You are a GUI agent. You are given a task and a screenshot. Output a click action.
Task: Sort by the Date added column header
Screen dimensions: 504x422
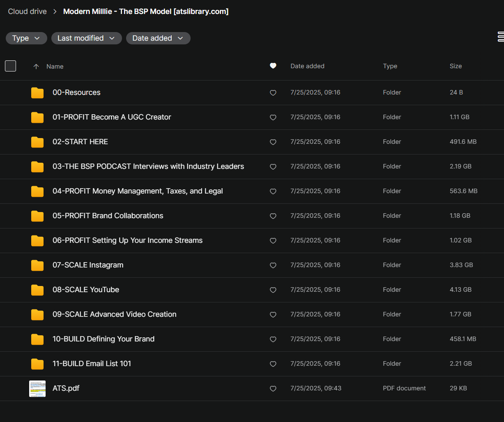pos(307,66)
